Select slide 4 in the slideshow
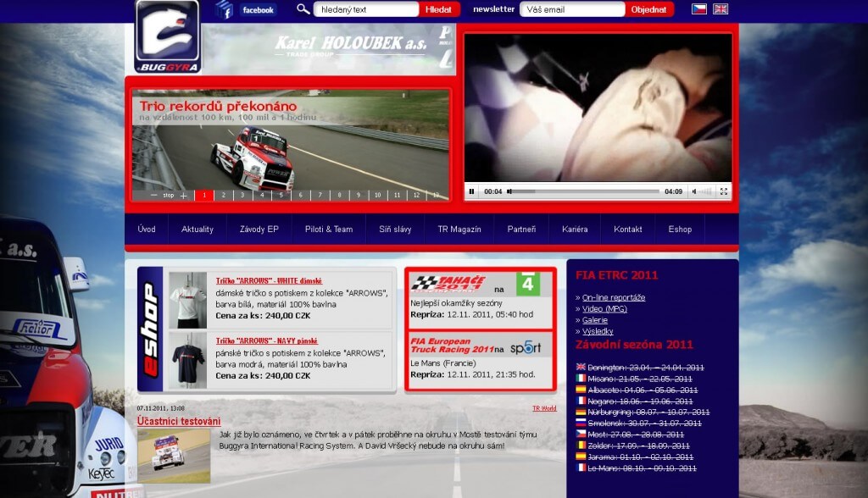Screen dimensions: 868x498 tap(262, 196)
